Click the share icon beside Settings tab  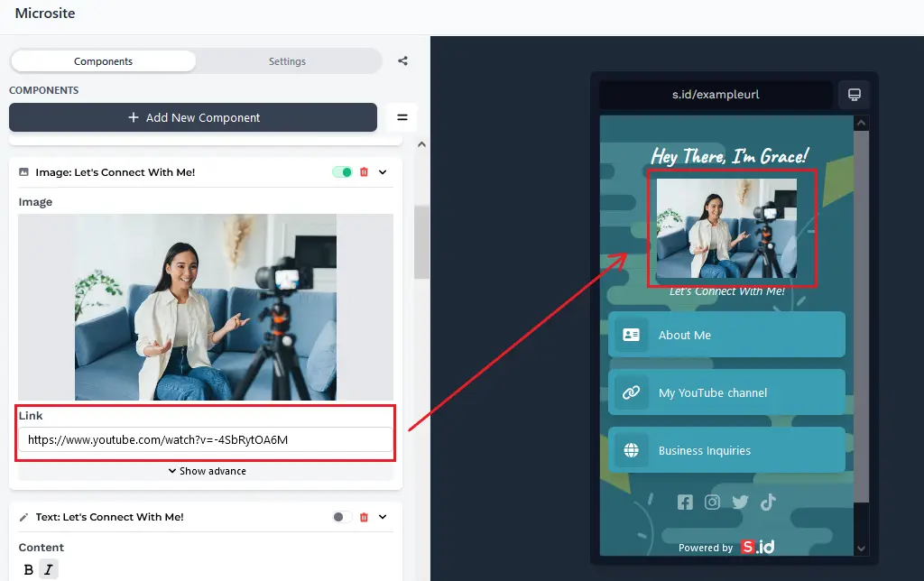(x=402, y=61)
